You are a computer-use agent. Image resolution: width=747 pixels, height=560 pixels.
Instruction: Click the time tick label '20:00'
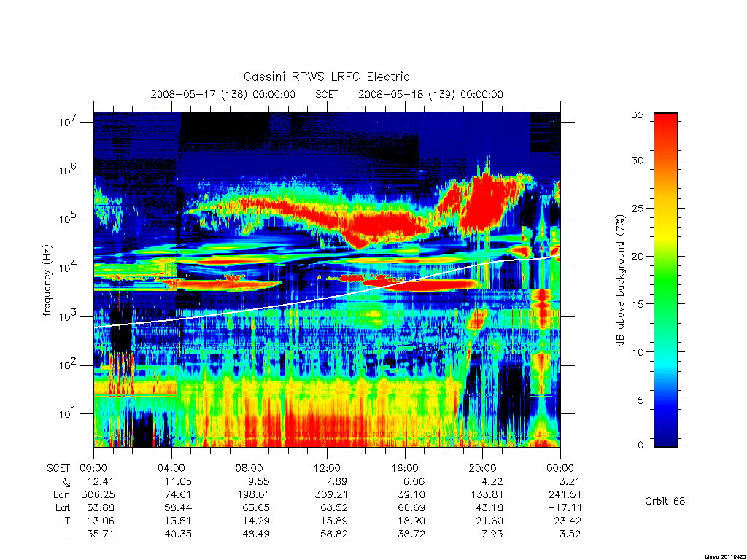(483, 469)
